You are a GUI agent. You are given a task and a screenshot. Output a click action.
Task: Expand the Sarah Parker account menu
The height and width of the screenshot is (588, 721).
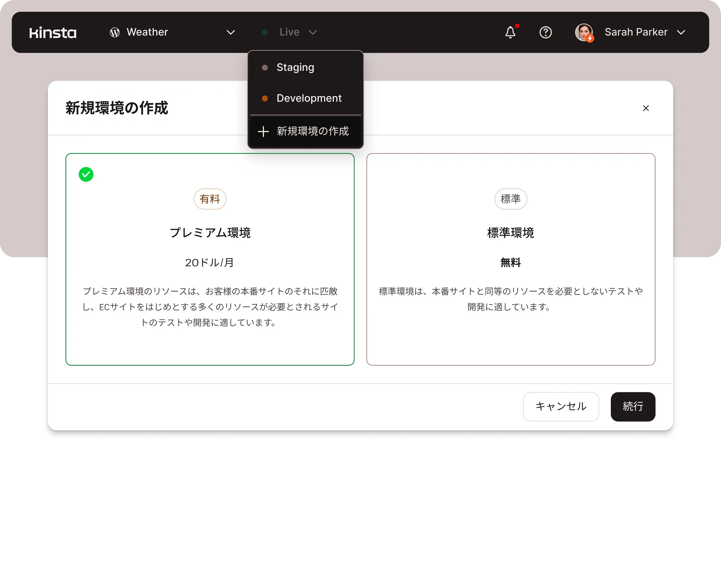click(681, 33)
